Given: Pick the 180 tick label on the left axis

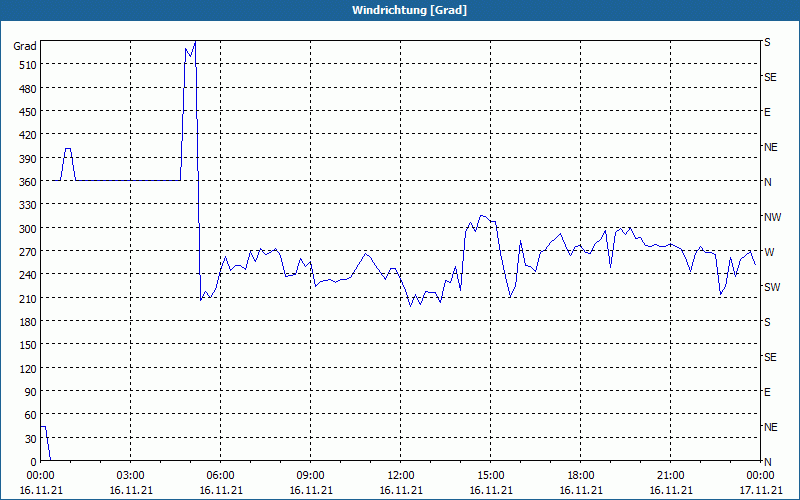Looking at the screenshot, I should [28, 321].
